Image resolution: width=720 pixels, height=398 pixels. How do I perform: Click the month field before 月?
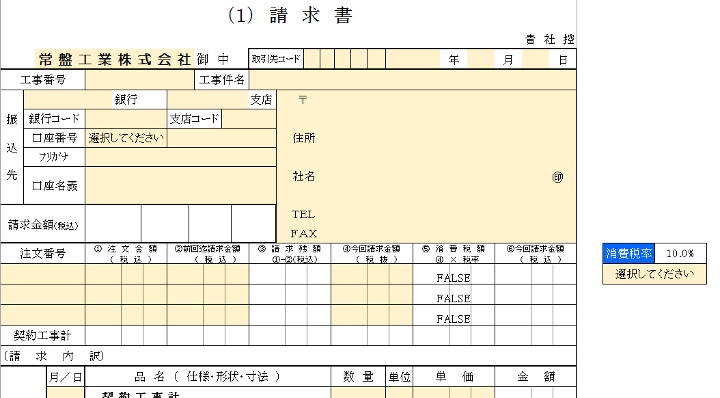tap(481, 59)
